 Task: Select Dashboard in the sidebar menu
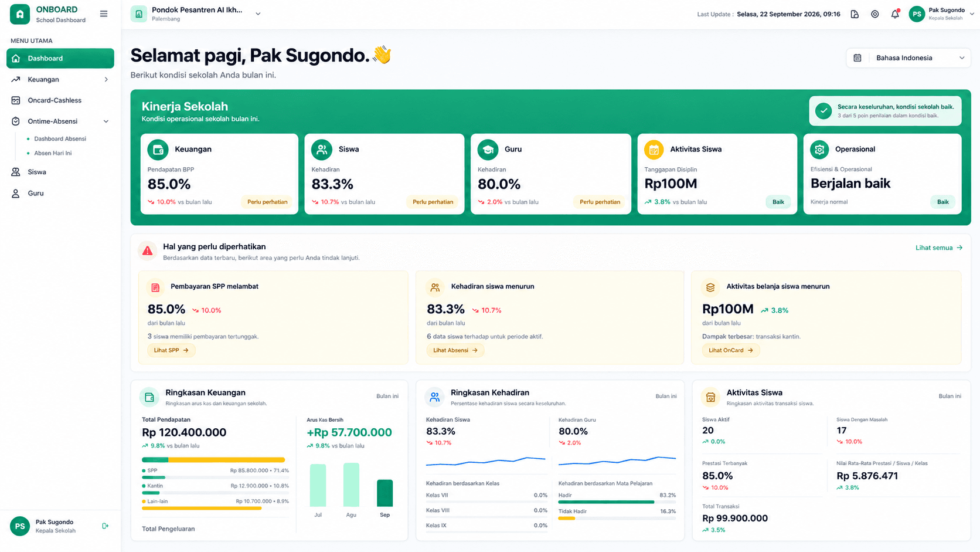coord(60,59)
